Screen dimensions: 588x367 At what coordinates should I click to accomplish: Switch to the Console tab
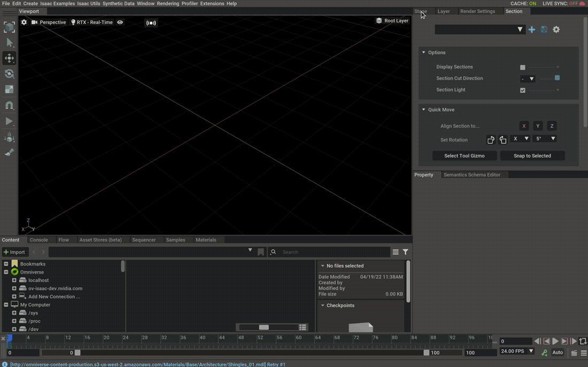coord(38,240)
